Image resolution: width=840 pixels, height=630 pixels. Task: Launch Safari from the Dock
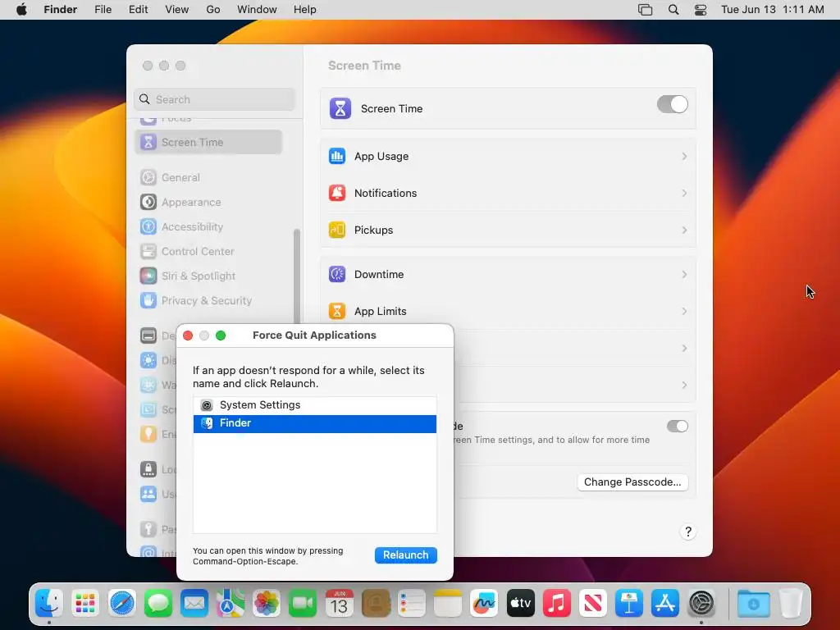(x=121, y=604)
